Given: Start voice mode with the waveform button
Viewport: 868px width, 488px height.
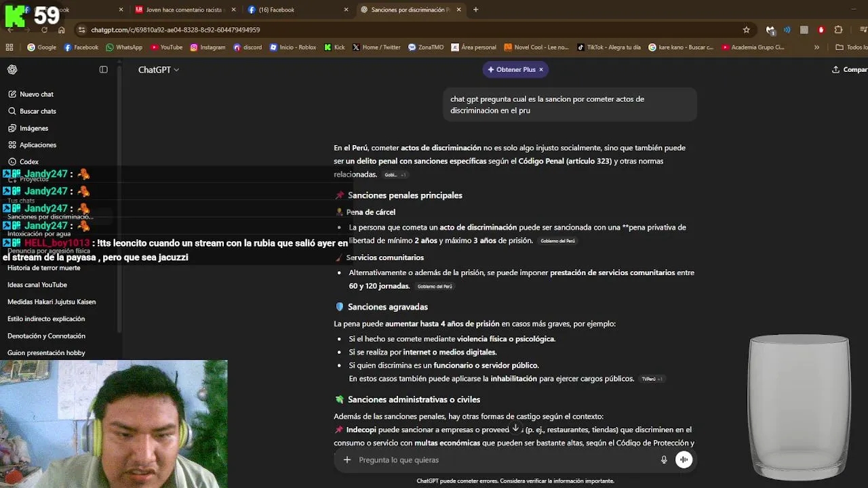Looking at the screenshot, I should 684,460.
